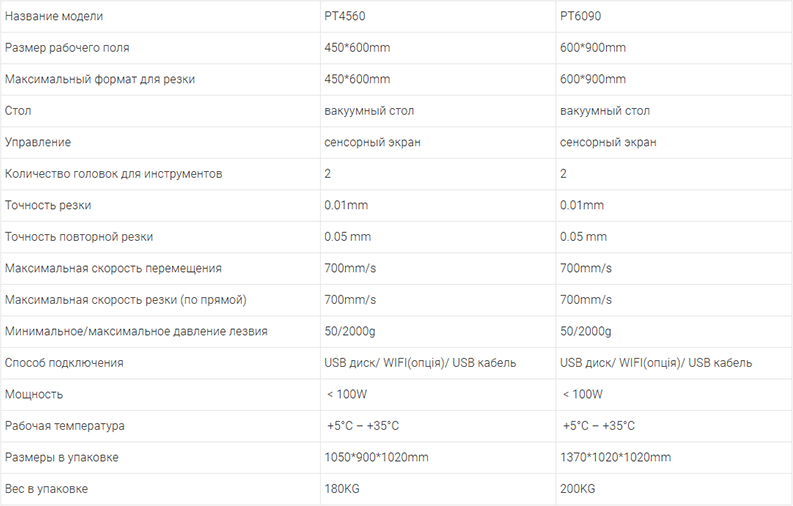This screenshot has height=506, width=793.
Task: Click the 180KG weight value
Action: click(342, 489)
